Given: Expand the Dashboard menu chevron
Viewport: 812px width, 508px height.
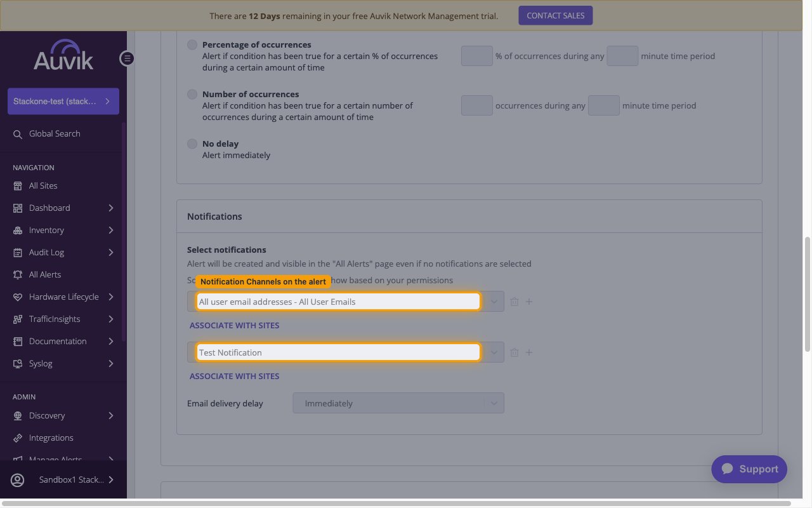Looking at the screenshot, I should (111, 208).
